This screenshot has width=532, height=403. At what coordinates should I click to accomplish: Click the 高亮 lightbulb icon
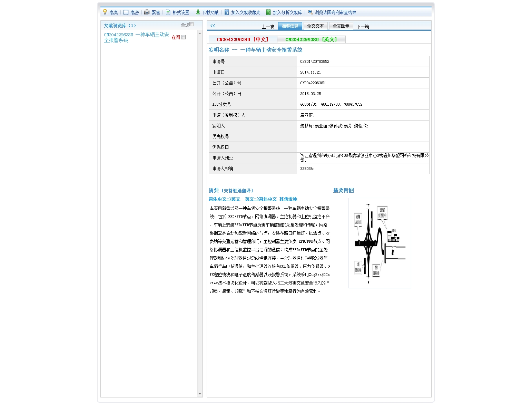click(x=105, y=12)
